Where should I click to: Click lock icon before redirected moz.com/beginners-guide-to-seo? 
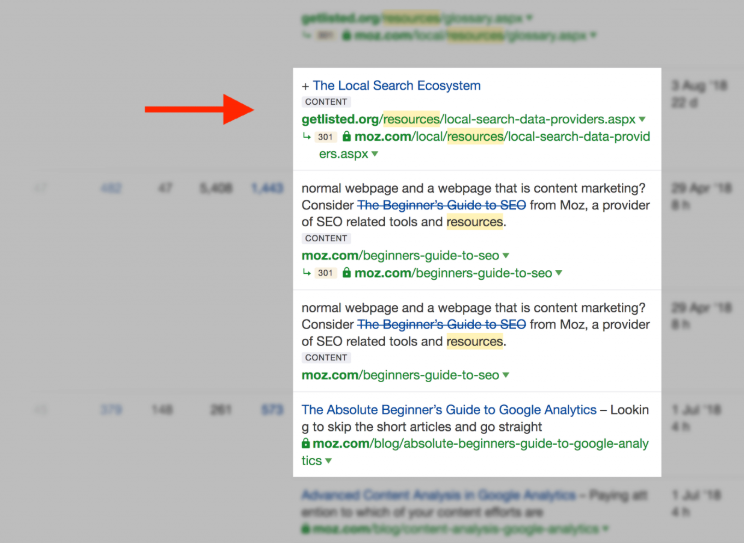pos(346,273)
